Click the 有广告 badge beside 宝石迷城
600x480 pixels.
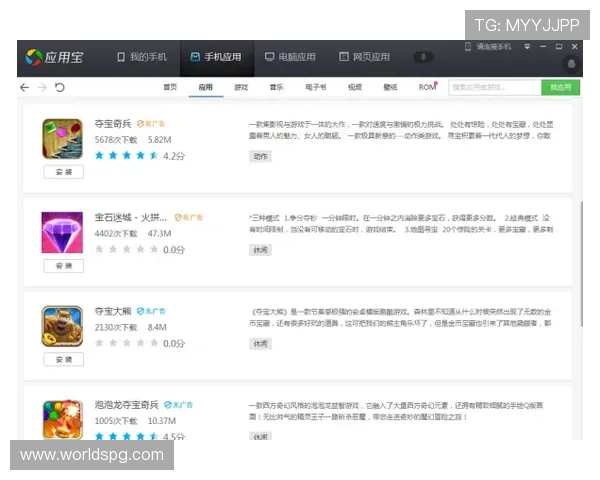click(x=188, y=217)
